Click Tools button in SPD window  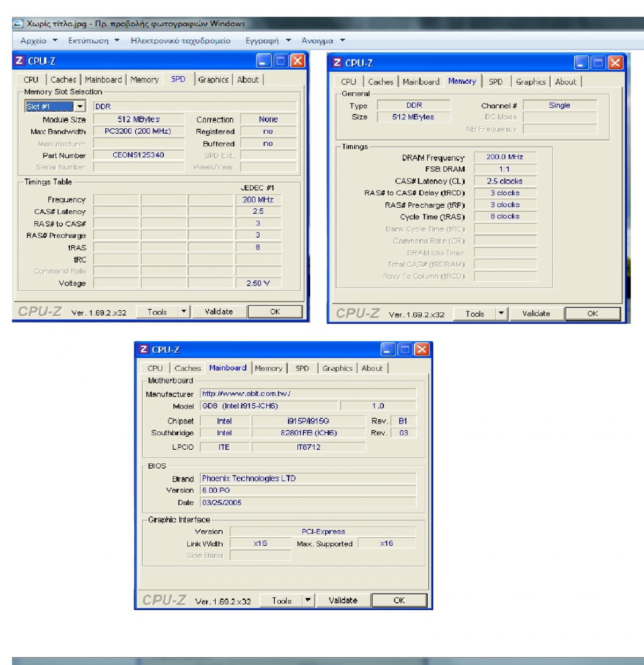157,311
